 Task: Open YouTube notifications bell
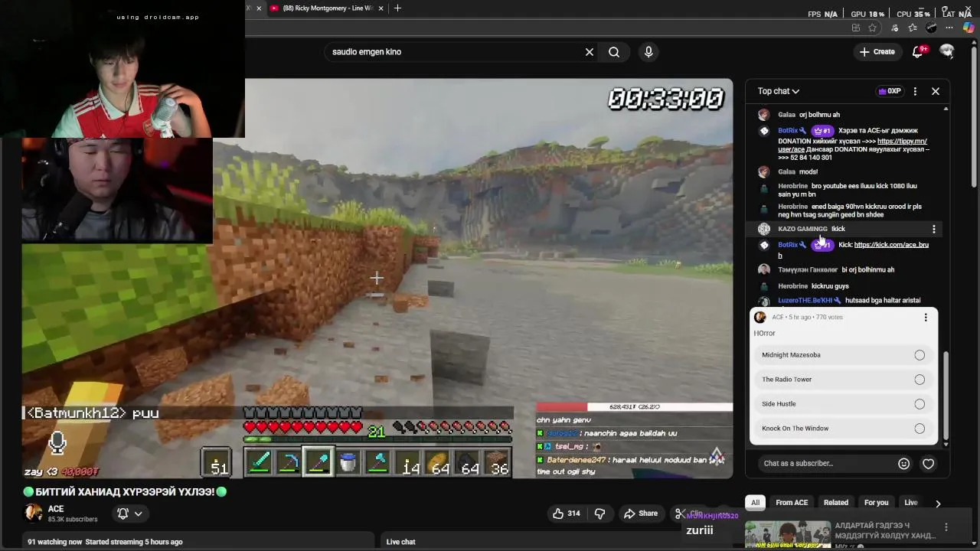(918, 52)
